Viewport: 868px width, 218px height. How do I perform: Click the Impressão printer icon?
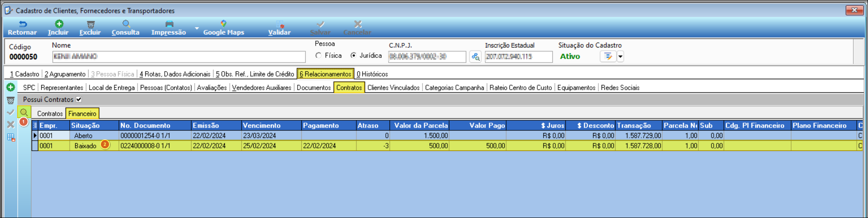169,24
